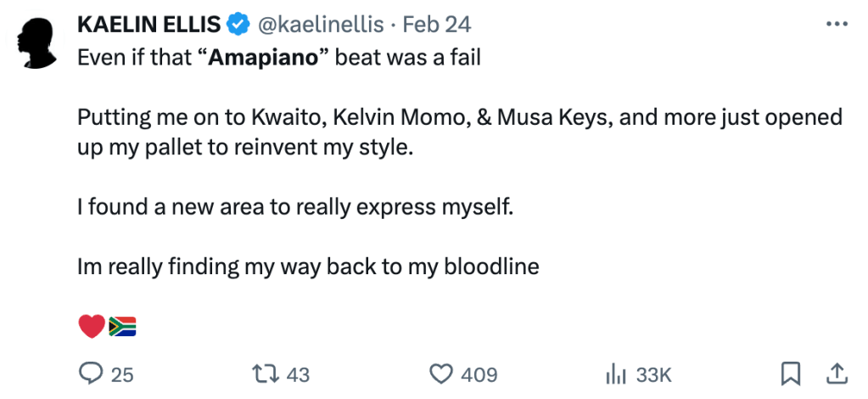Open the @kaelinellis handle link
Screen dimensions: 868x399
tap(322, 25)
